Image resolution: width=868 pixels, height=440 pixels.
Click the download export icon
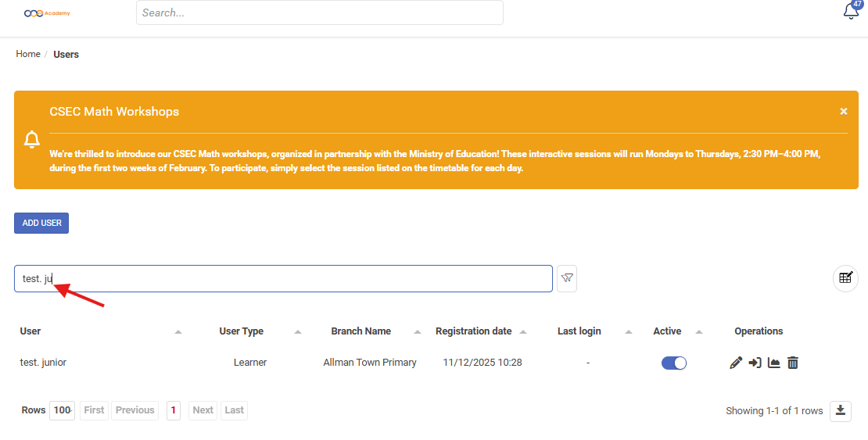pyautogui.click(x=841, y=410)
